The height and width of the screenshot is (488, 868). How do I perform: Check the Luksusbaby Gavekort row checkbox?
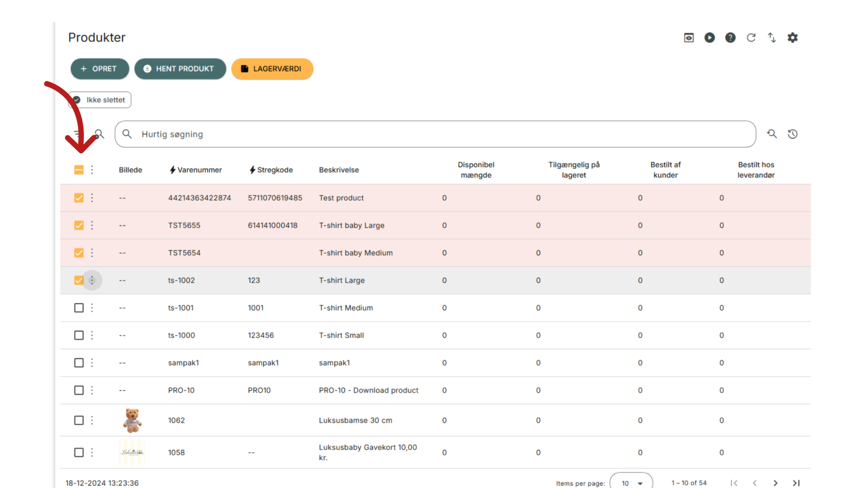(x=79, y=452)
